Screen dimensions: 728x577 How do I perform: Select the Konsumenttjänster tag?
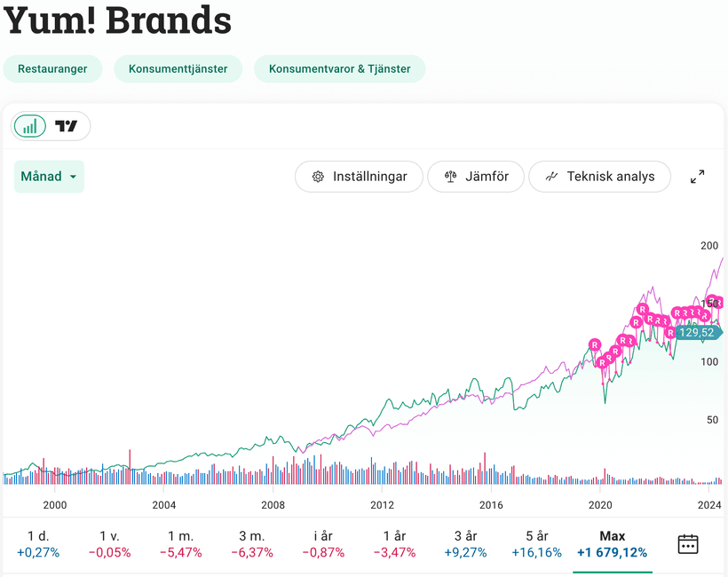coord(178,68)
